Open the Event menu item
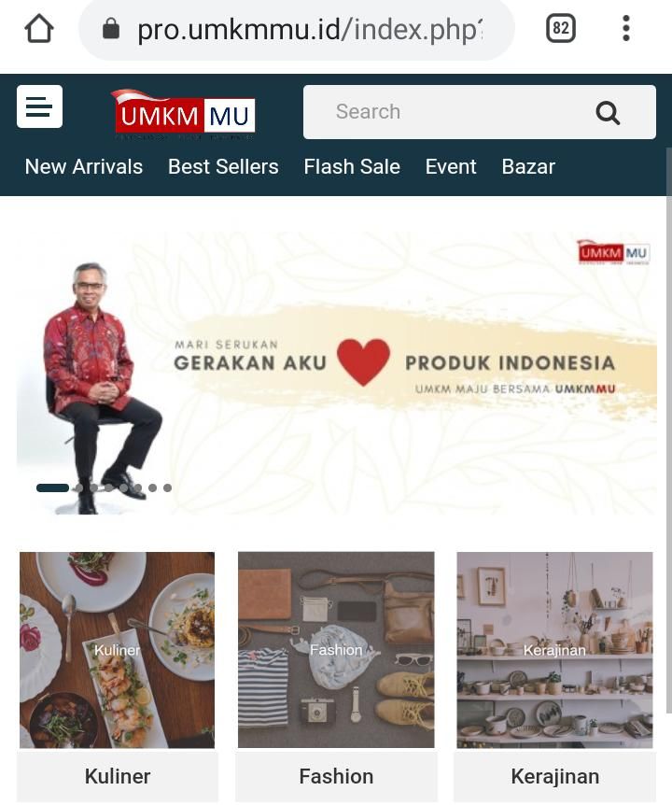Image resolution: width=672 pixels, height=805 pixels. (451, 167)
